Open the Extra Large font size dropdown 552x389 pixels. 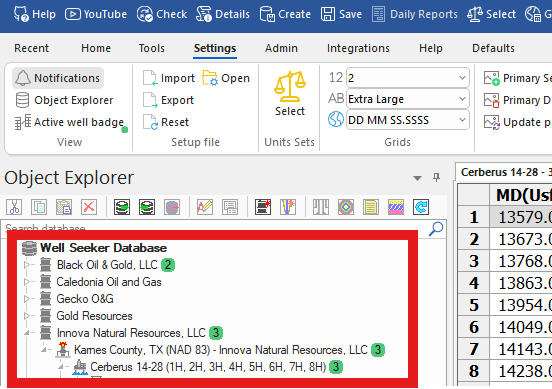tap(408, 99)
